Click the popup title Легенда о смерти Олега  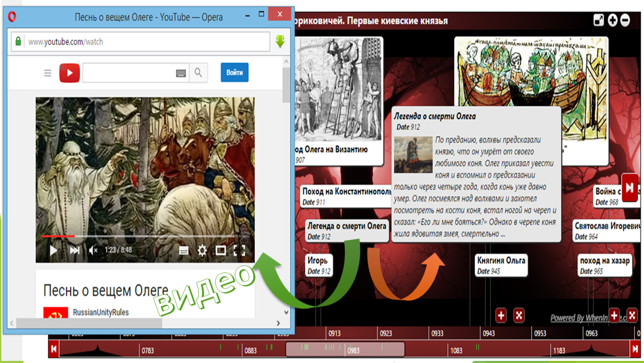tap(435, 116)
